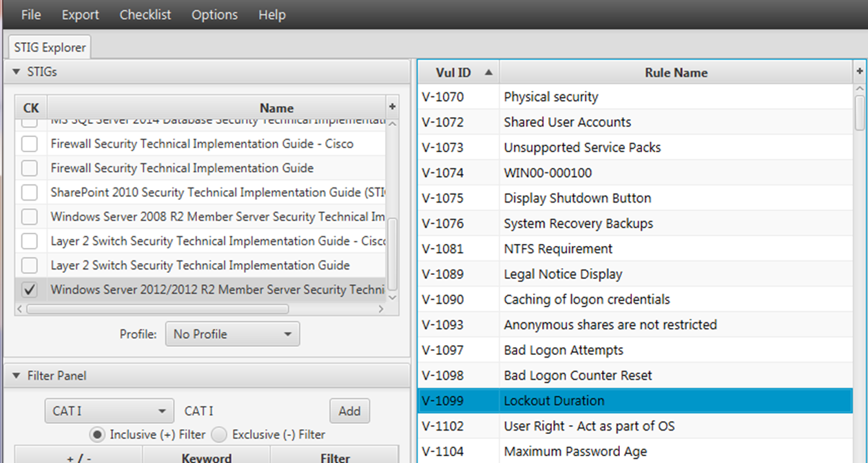Open the Profile dropdown showing No Profile
The height and width of the screenshot is (463, 868).
[x=233, y=334]
